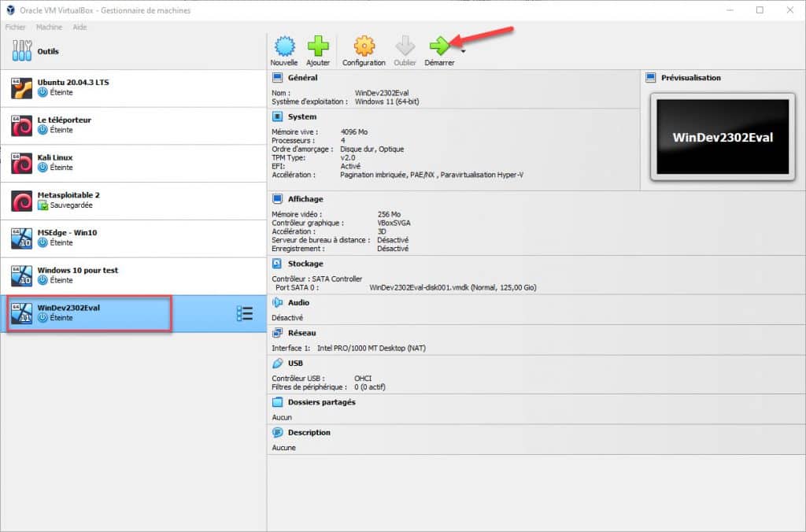The width and height of the screenshot is (806, 532).
Task: Expand the Démarrer dropdown arrow
Action: point(463,51)
